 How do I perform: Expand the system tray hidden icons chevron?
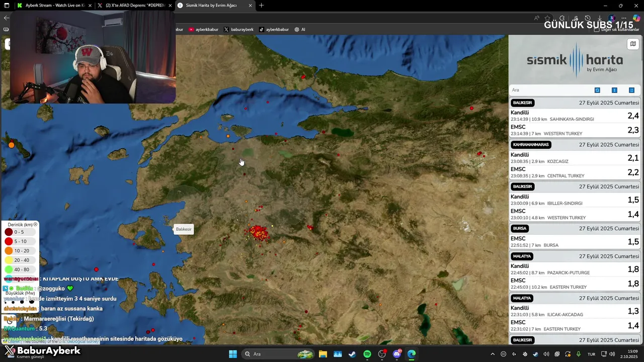click(x=493, y=354)
